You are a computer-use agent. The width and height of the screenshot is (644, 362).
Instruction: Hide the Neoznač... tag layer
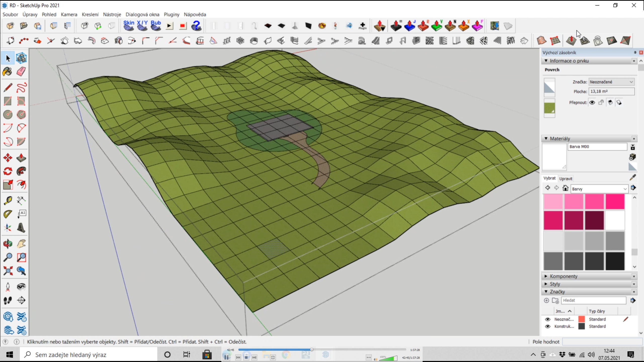tap(547, 319)
